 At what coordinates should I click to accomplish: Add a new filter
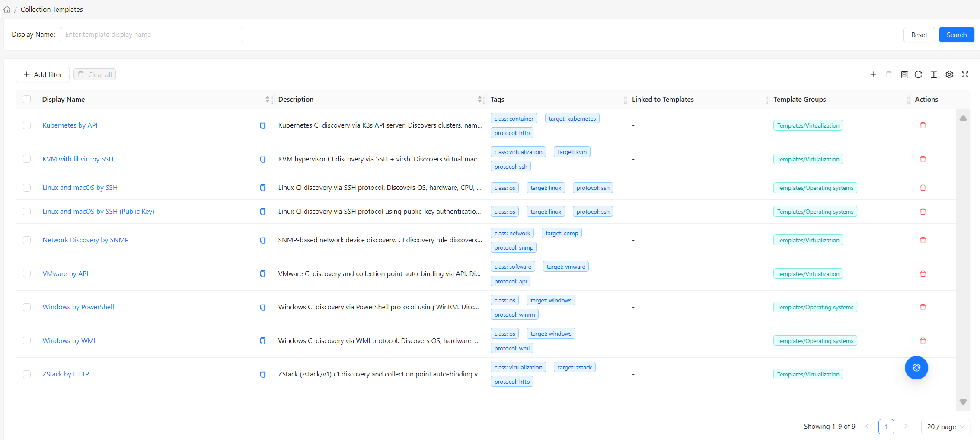point(42,74)
